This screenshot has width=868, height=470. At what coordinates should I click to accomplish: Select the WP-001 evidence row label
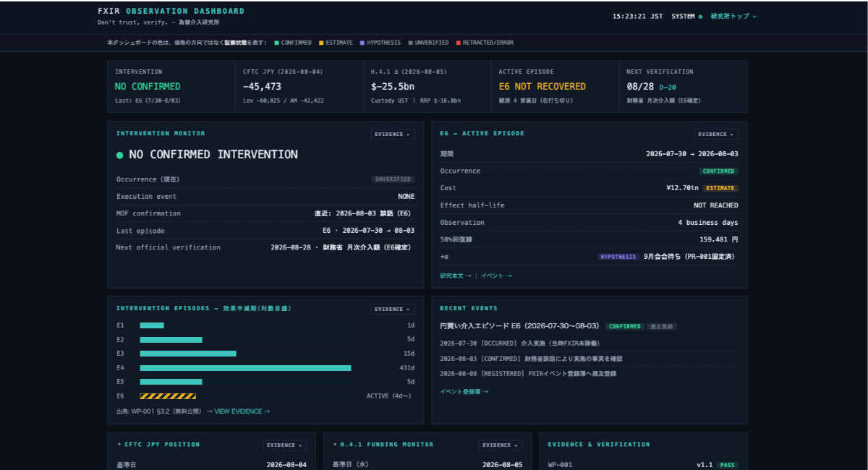point(561,465)
